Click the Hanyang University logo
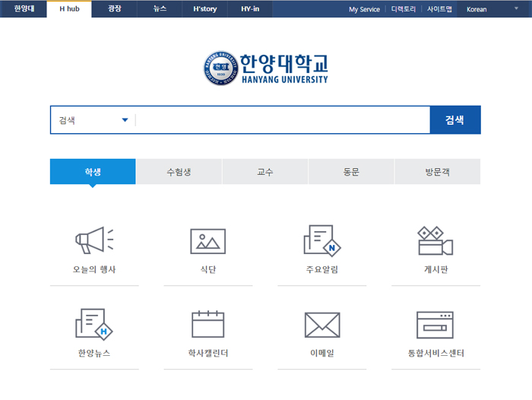The image size is (532, 400). pyautogui.click(x=266, y=68)
